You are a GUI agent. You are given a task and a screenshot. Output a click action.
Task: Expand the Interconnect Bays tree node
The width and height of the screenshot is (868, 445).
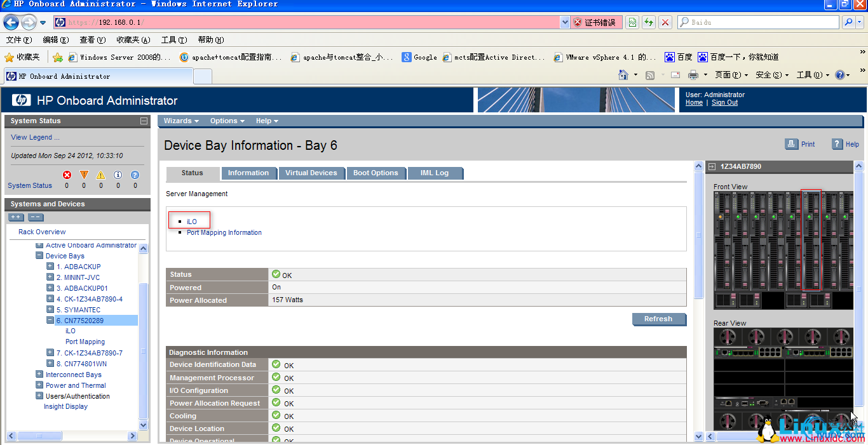click(x=39, y=375)
